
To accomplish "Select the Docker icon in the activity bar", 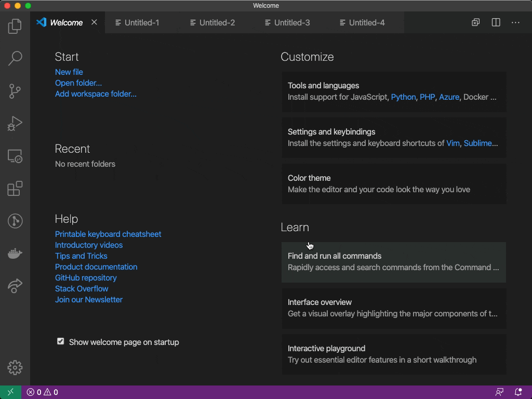I will 15,253.
